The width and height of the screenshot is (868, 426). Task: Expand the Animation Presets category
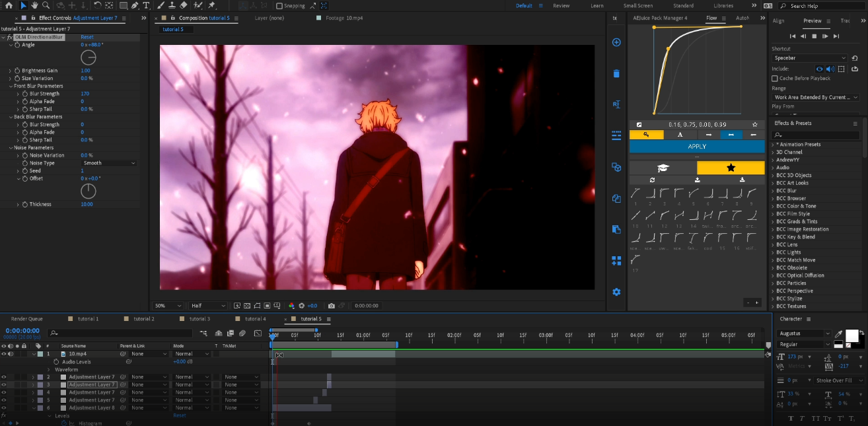click(774, 145)
